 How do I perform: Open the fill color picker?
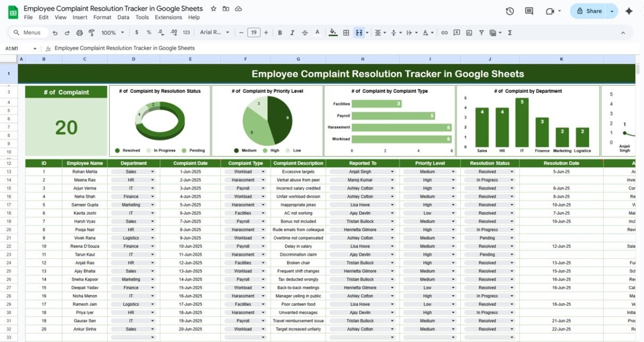click(333, 32)
